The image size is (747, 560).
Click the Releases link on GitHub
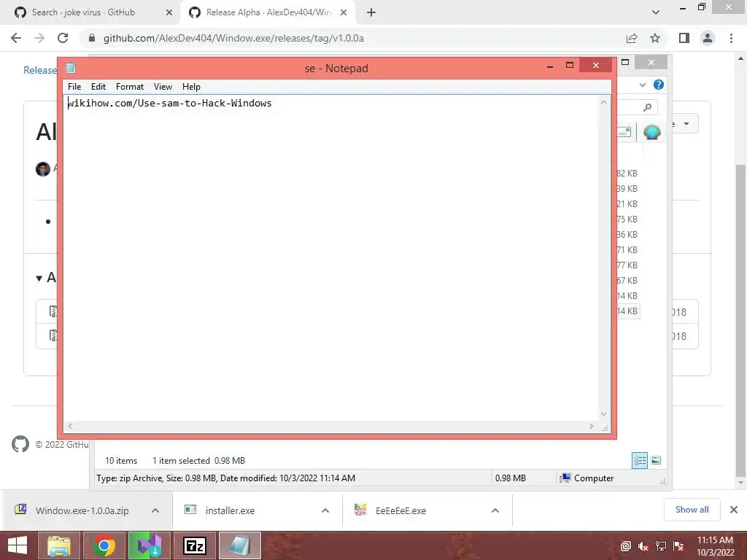[x=40, y=70]
